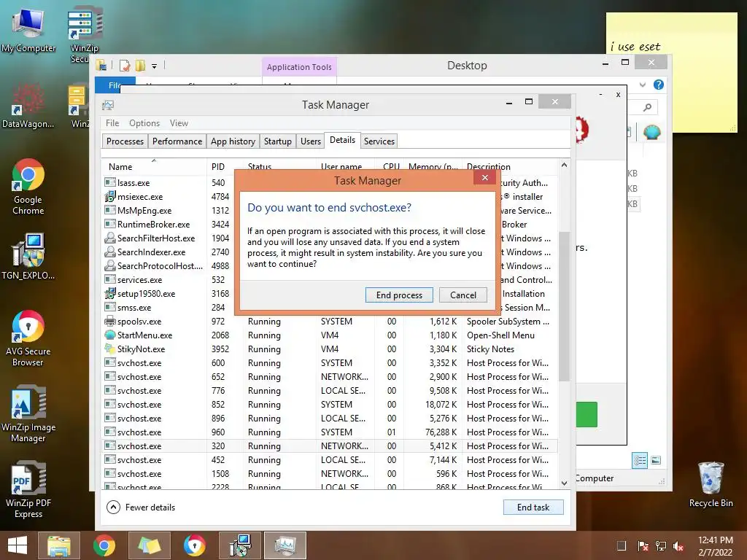Viewport: 747px width, 560px height.
Task: Expand the Explorer ribbon chevron
Action: 642,85
